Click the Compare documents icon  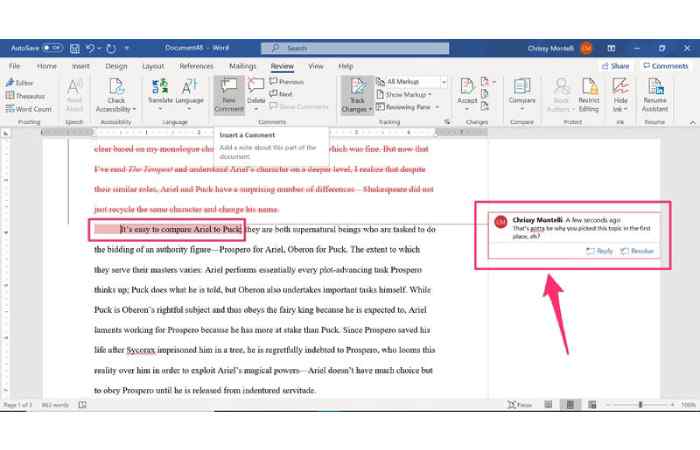pyautogui.click(x=521, y=91)
